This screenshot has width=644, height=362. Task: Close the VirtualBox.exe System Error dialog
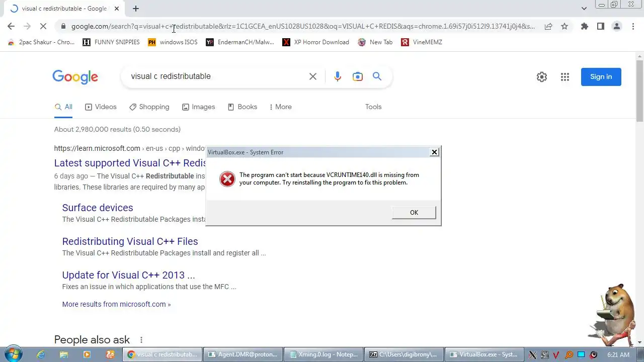pyautogui.click(x=434, y=152)
